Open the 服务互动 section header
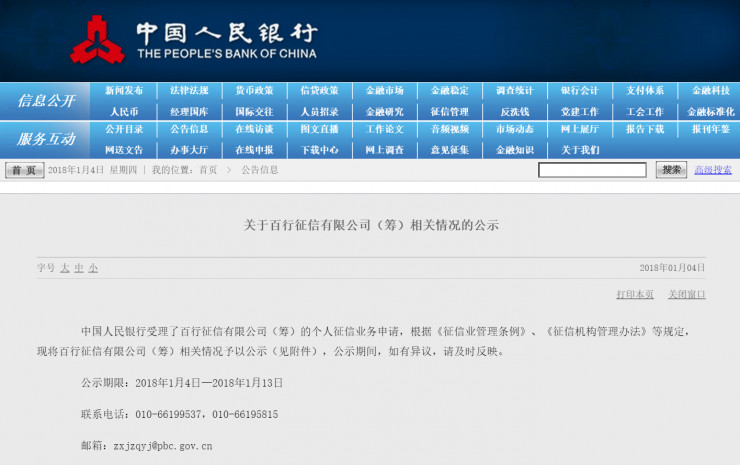 (x=45, y=139)
